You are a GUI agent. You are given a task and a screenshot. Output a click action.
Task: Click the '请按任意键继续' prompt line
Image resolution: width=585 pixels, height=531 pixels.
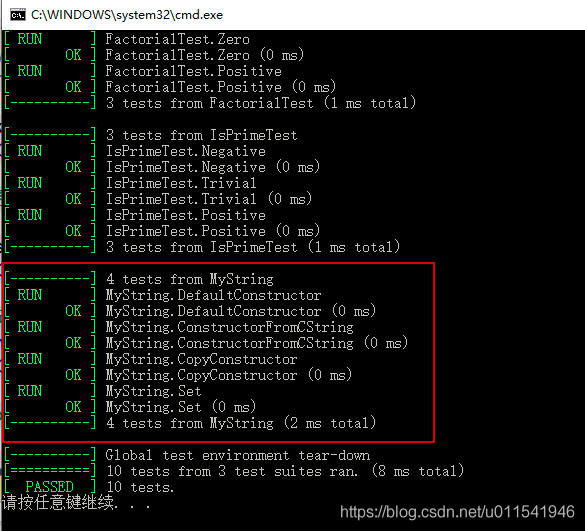click(76, 503)
